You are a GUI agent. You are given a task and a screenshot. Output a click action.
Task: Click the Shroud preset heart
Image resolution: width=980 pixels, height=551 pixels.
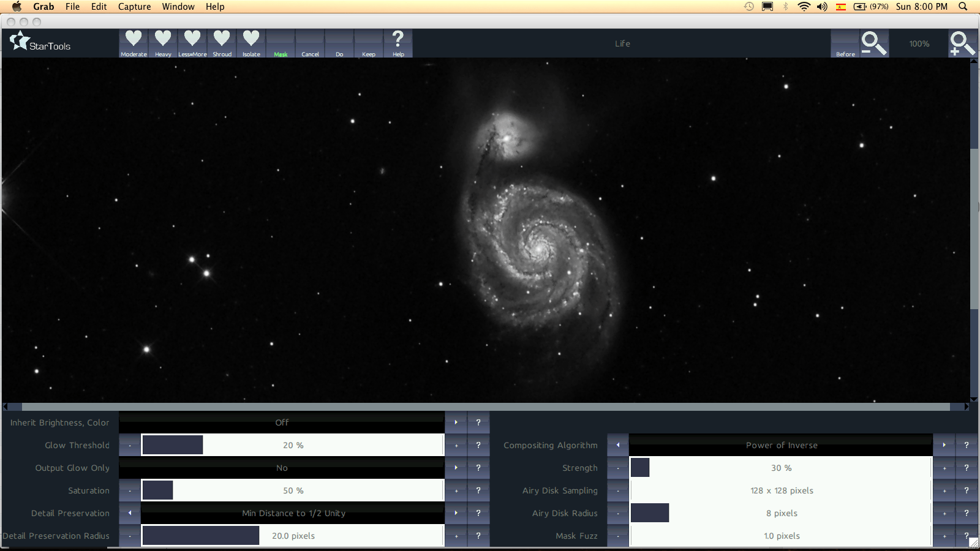tap(222, 43)
